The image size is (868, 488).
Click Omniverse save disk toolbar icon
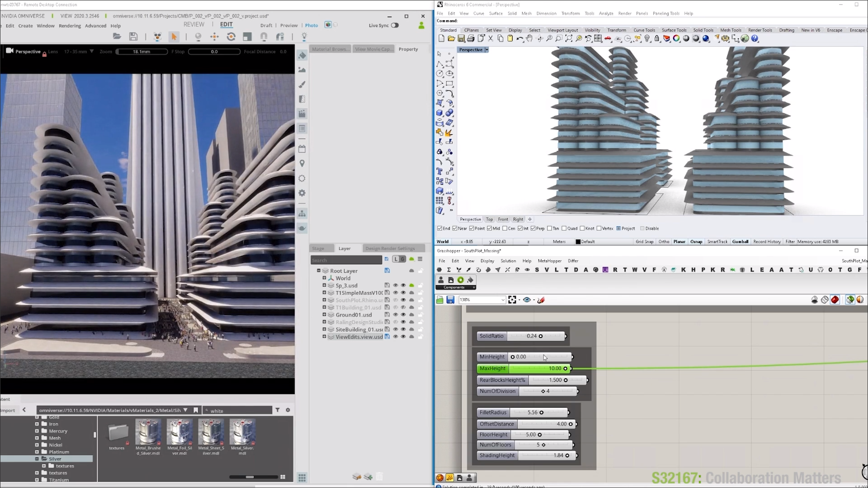133,37
